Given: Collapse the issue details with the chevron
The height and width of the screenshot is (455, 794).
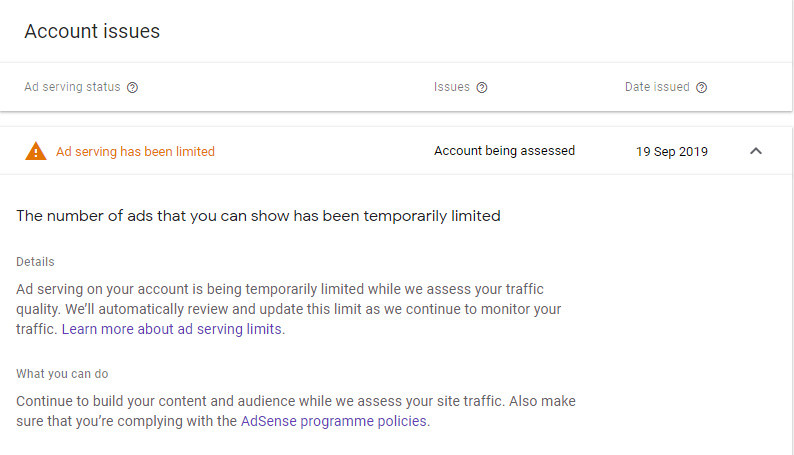Looking at the screenshot, I should click(756, 151).
